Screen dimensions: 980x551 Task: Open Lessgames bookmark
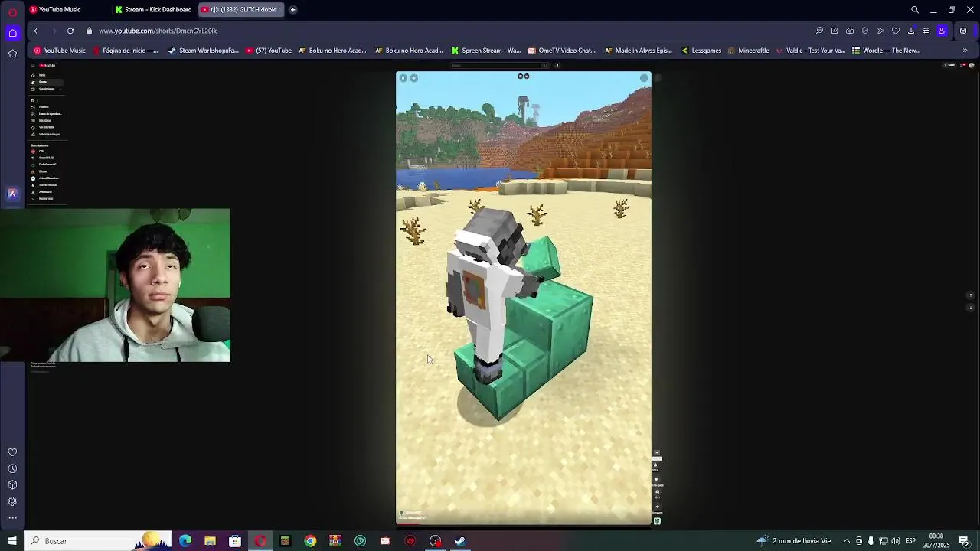[x=701, y=51]
